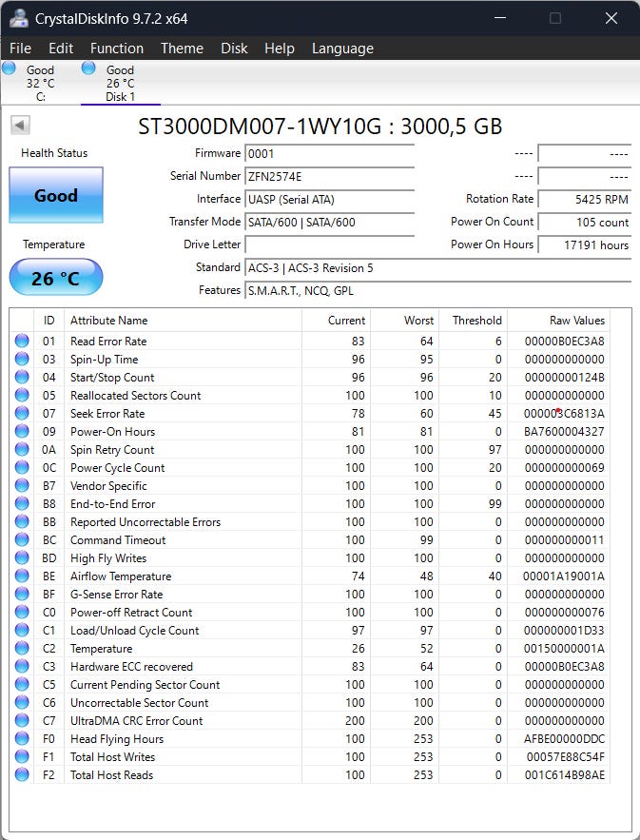
Task: Select the Temperature attribute row name
Action: [101, 648]
